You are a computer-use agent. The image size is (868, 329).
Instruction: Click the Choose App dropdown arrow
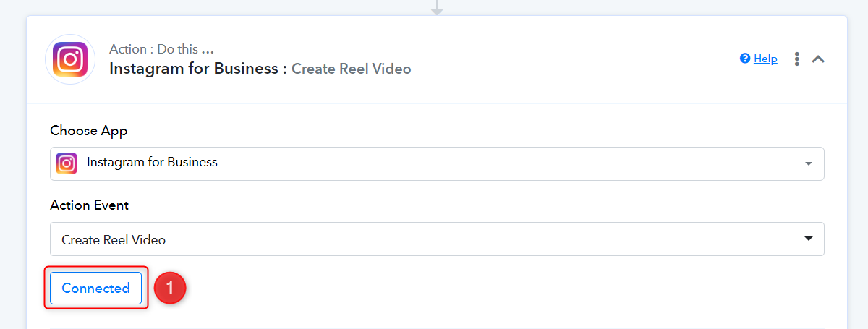click(808, 164)
